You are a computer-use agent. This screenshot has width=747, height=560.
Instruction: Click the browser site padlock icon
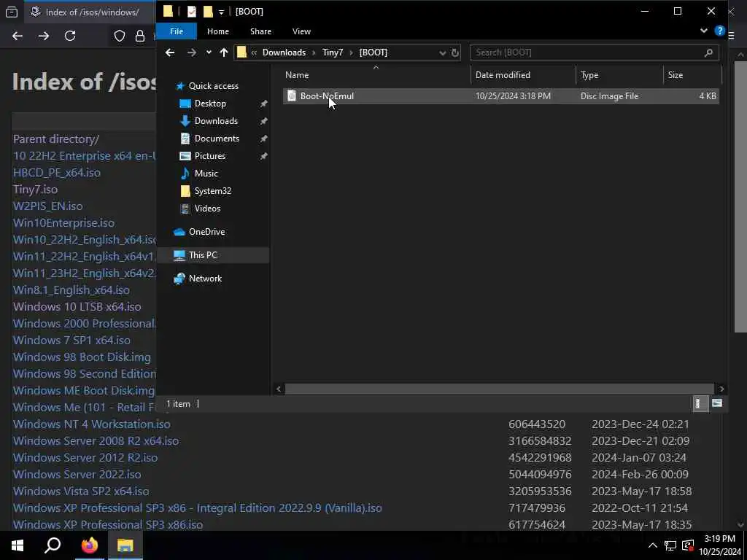[140, 36]
